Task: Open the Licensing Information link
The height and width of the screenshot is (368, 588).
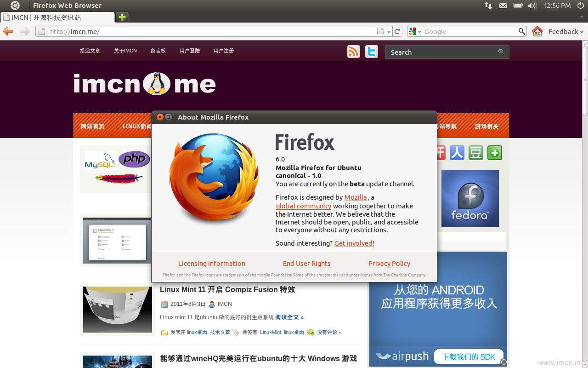Action: [212, 264]
